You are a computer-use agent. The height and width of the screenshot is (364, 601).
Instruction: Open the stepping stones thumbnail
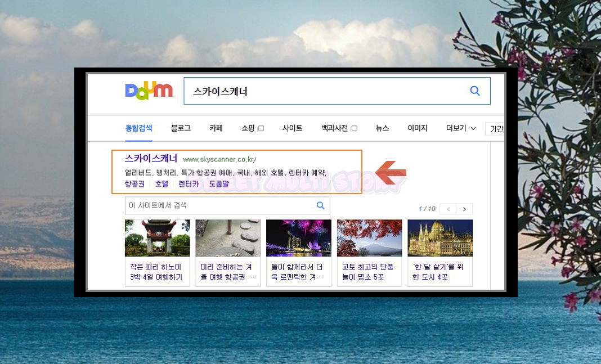(x=228, y=238)
